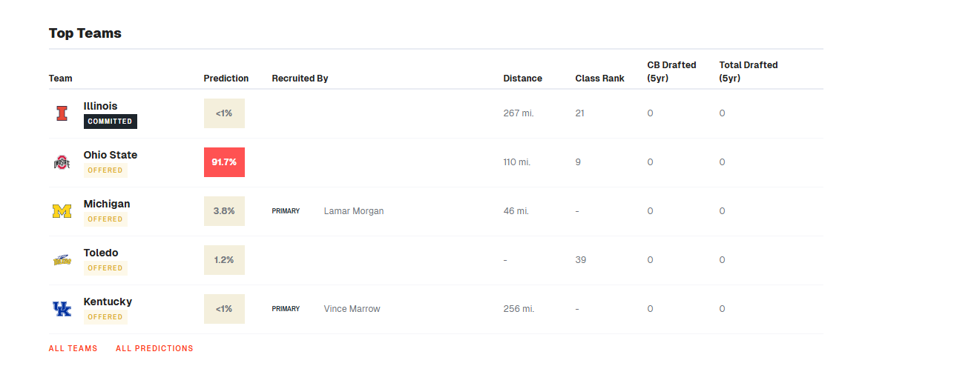Click recruiter Lamar Morgan's name

pos(354,211)
